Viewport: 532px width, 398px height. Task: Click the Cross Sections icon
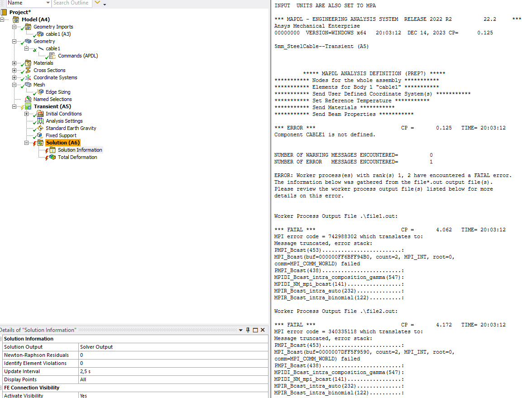tap(28, 70)
